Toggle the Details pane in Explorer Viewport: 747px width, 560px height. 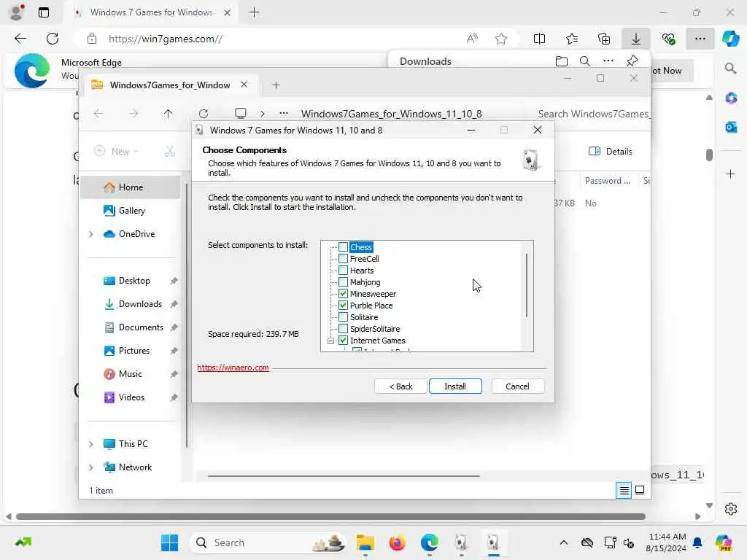(x=611, y=152)
